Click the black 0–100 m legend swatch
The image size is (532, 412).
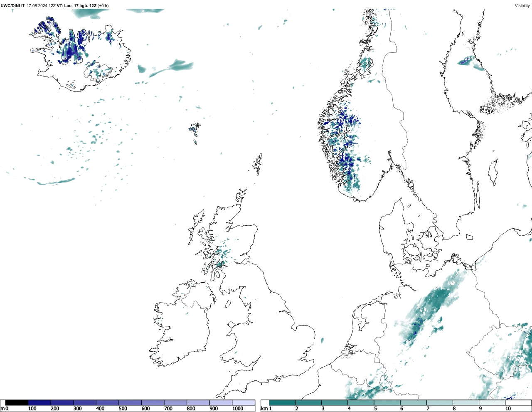point(17,403)
